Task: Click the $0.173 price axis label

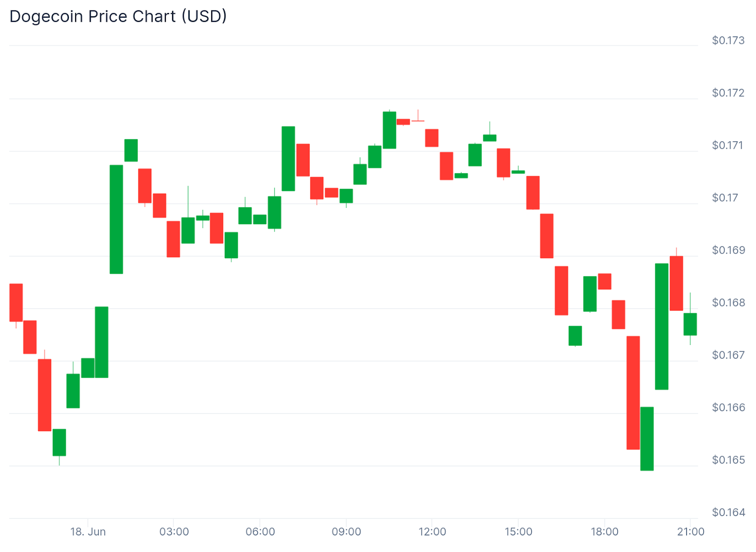Action: 728,41
